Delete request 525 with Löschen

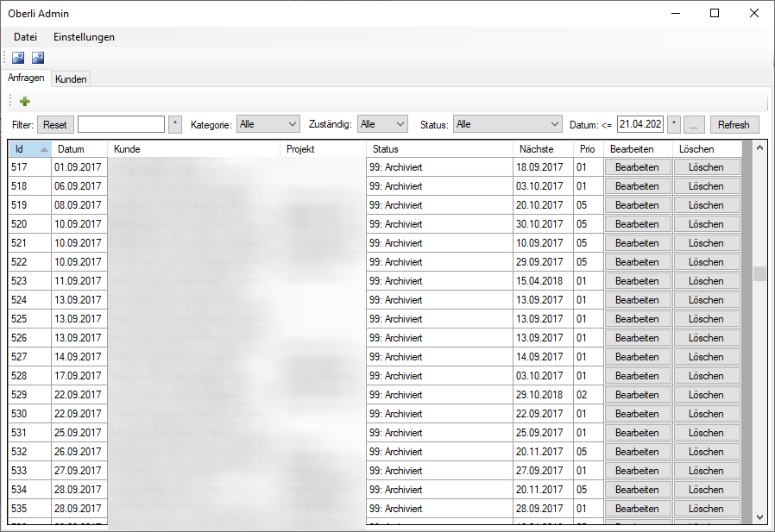tap(707, 319)
